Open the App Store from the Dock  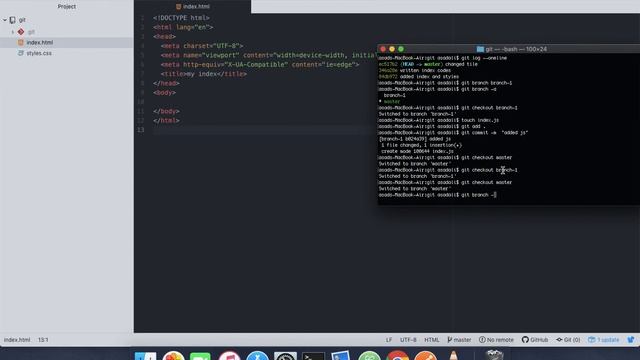pyautogui.click(x=257, y=356)
